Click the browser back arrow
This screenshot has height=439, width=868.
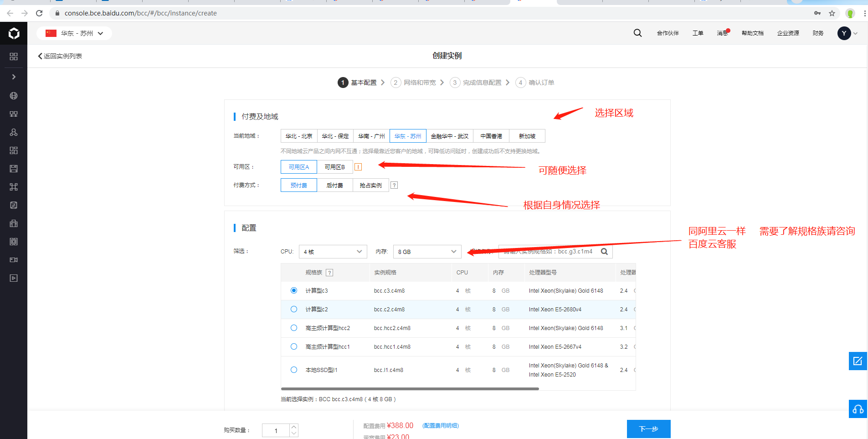pos(10,13)
